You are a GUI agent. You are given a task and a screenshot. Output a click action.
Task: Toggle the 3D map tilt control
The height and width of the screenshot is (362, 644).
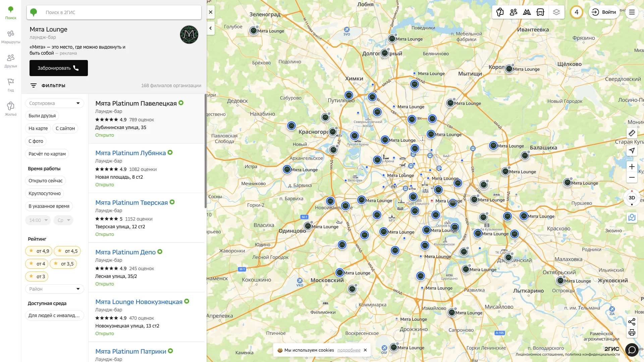click(x=632, y=198)
